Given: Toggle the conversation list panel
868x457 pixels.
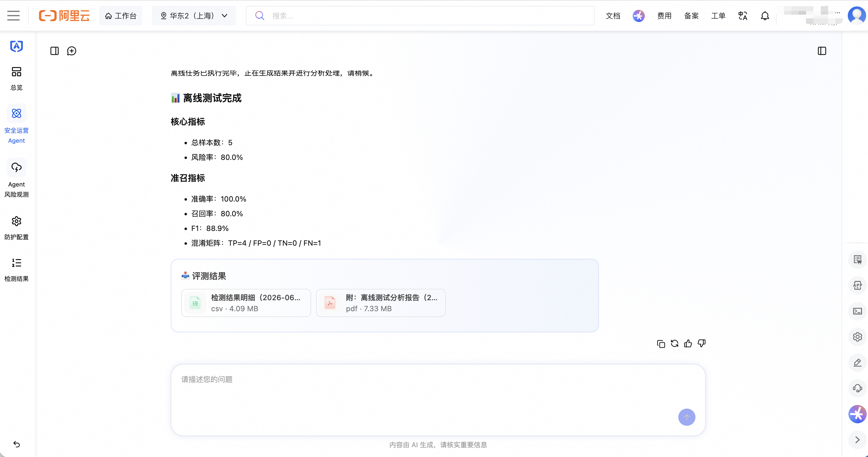Looking at the screenshot, I should click(55, 51).
